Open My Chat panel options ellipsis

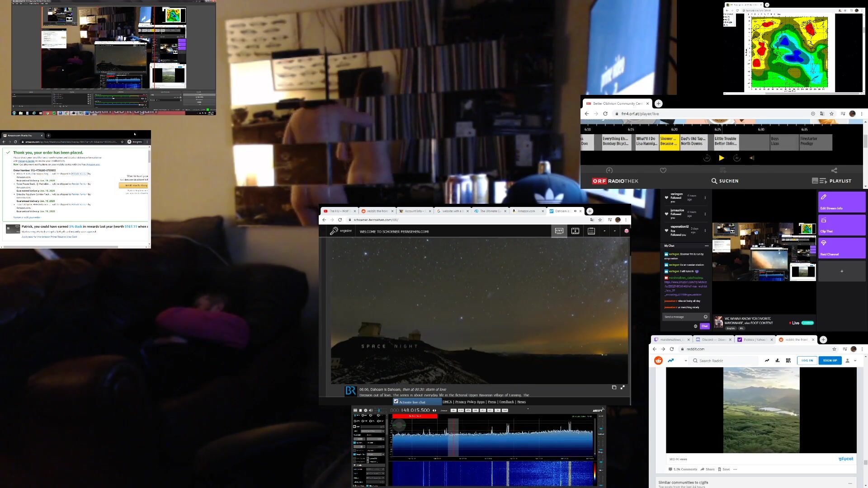707,246
